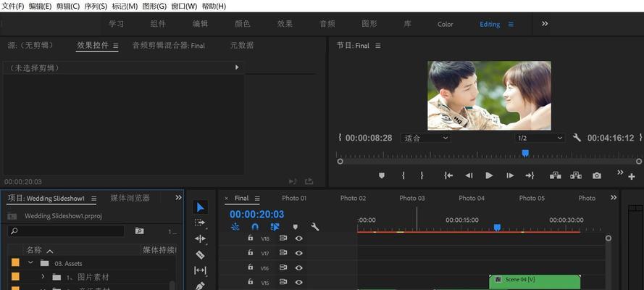Screen dimensions: 644x290
Task: Open the zoom level 适合 dropdown
Action: point(425,138)
